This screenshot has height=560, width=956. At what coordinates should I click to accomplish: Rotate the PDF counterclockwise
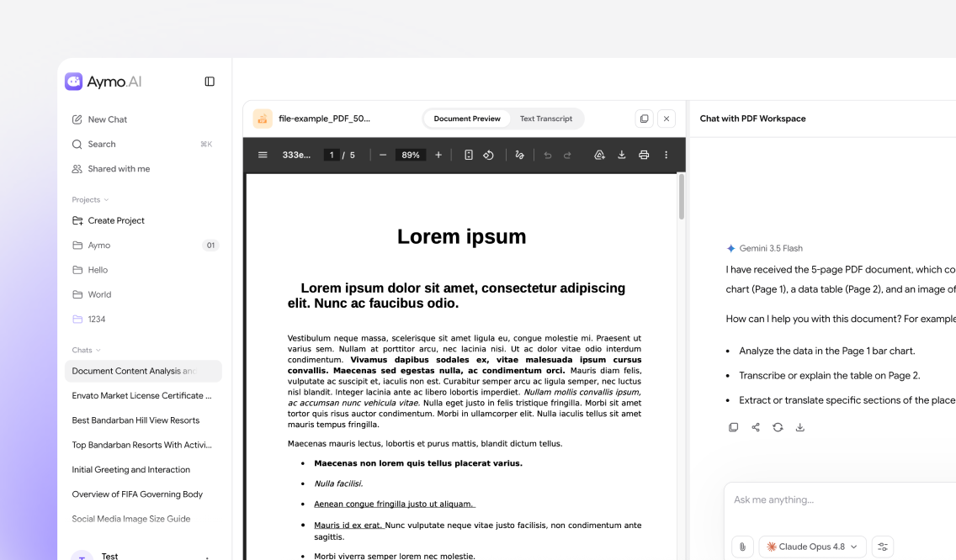point(488,156)
